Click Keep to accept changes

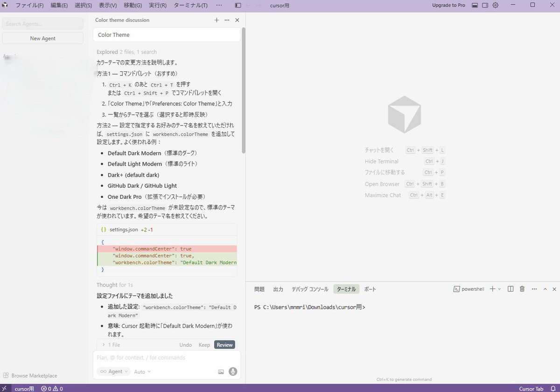click(x=204, y=345)
